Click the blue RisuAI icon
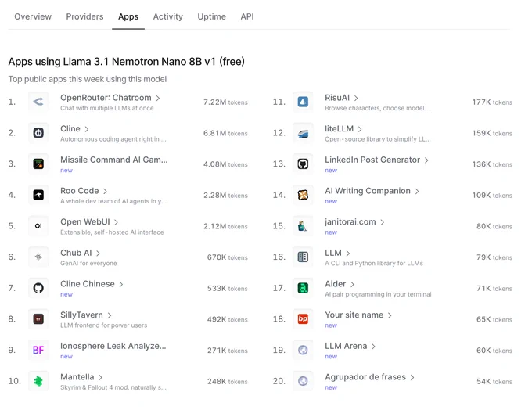532x410 pixels. click(303, 102)
